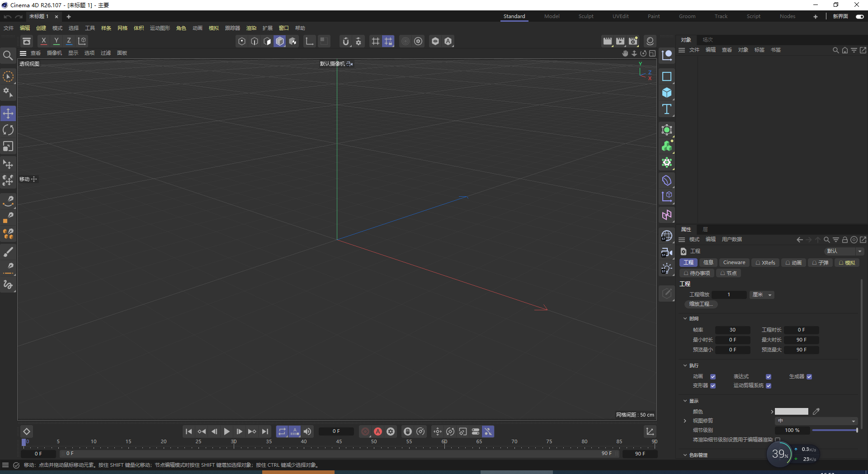The width and height of the screenshot is (868, 474).
Task: Toggle the 新界面 switch
Action: (860, 16)
